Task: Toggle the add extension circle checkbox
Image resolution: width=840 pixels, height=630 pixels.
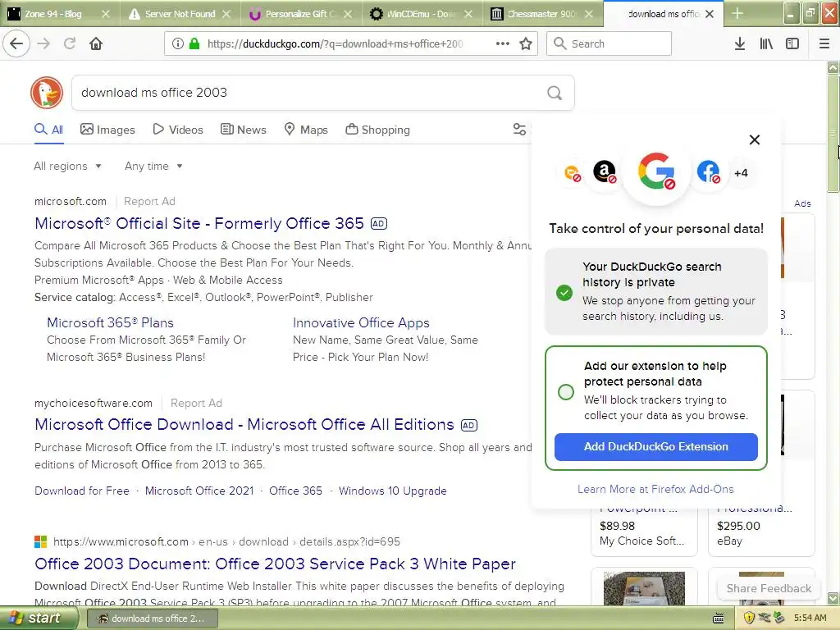Action: 566,392
